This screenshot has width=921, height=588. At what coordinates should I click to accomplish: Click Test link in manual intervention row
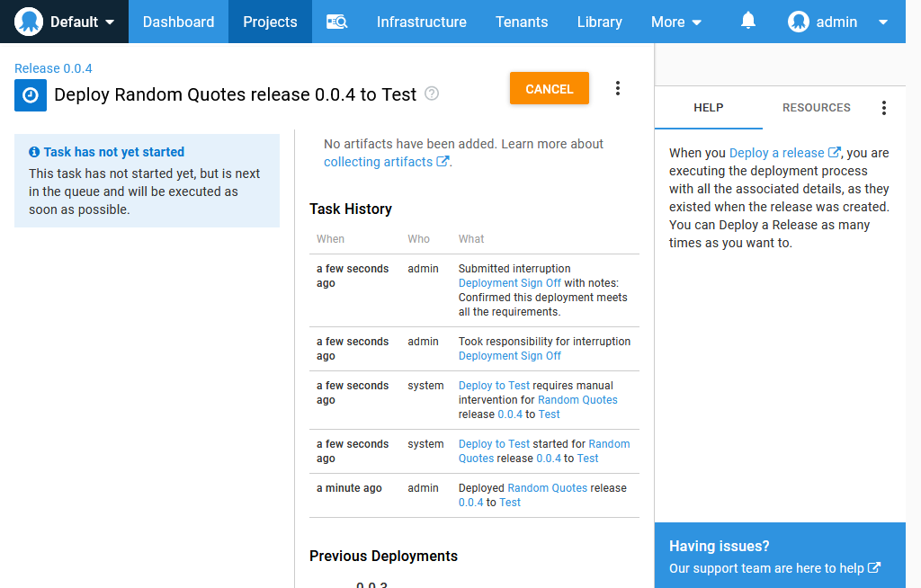click(550, 414)
